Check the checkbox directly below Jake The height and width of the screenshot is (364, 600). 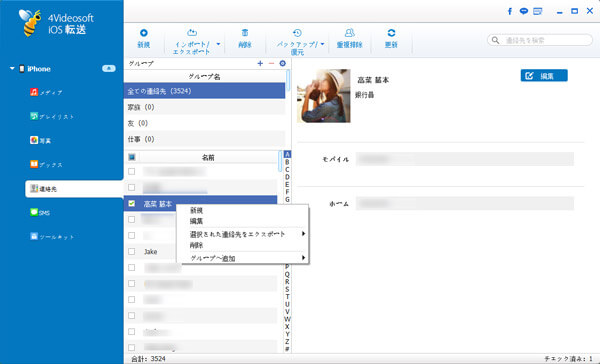(132, 268)
